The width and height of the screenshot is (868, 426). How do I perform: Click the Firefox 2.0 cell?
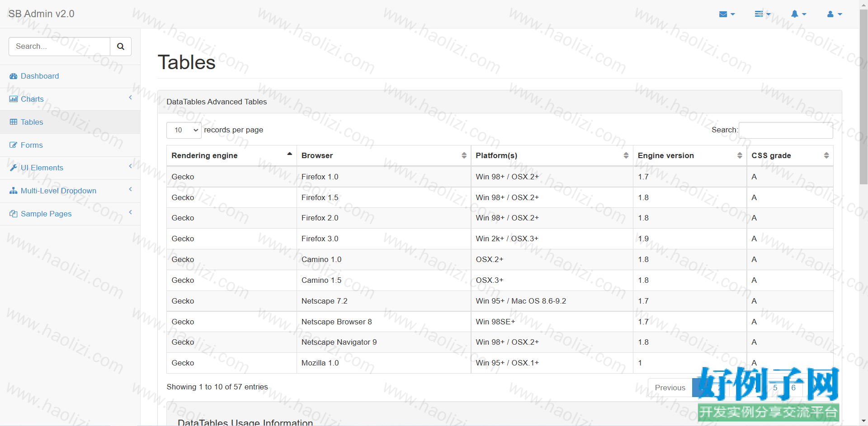tap(384, 218)
